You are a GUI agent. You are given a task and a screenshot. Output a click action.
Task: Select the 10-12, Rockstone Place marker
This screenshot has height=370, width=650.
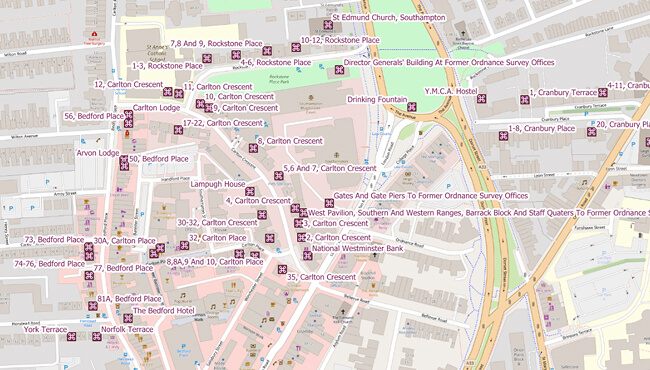coord(296,48)
